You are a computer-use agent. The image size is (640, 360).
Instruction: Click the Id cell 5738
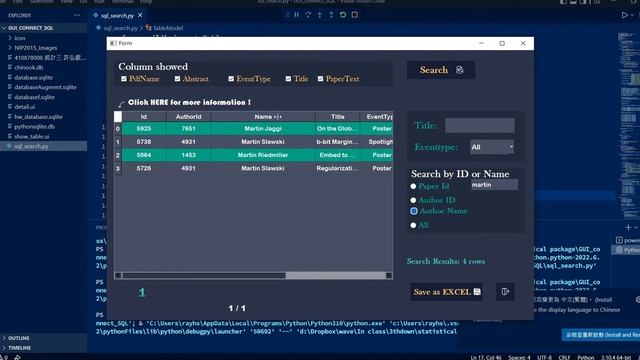coord(144,142)
